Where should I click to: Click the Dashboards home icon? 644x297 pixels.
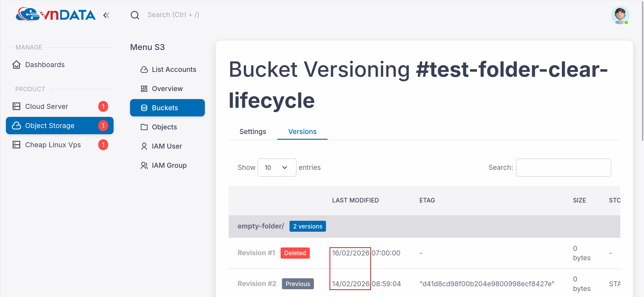[x=16, y=65]
